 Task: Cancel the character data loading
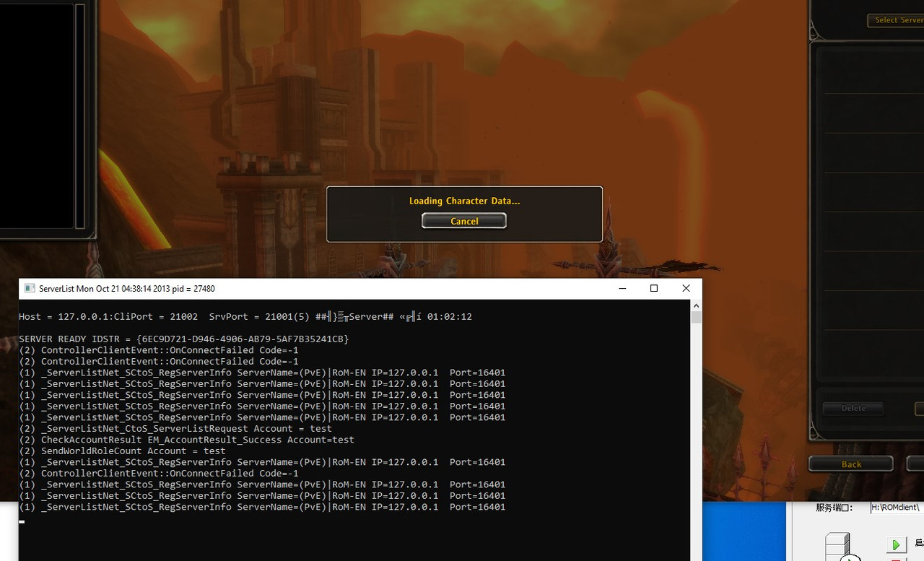pos(463,221)
